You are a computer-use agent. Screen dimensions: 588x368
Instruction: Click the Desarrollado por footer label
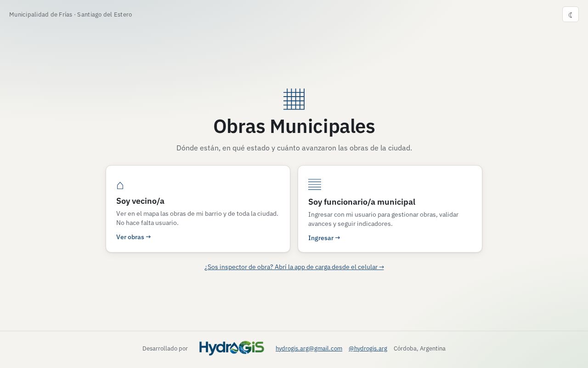[x=165, y=348]
